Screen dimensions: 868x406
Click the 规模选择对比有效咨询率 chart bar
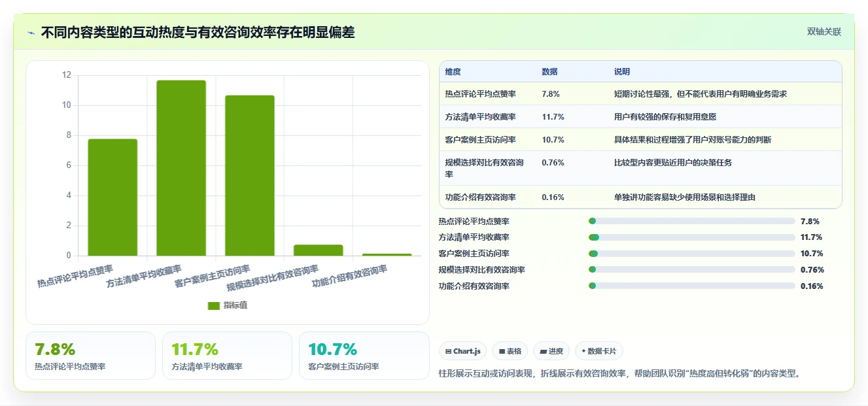319,250
